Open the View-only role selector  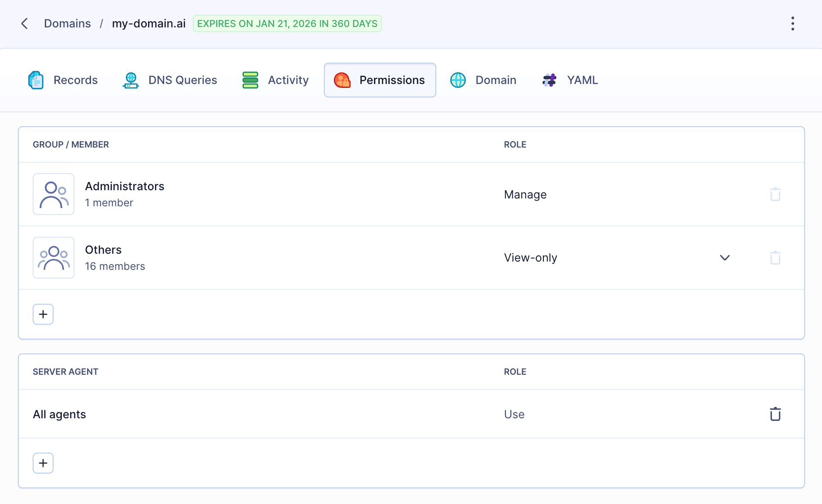click(530, 258)
